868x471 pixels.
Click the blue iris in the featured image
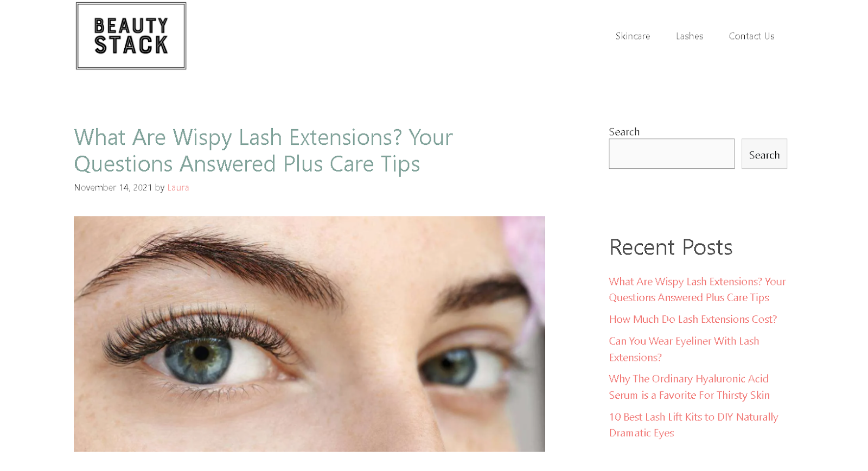[x=201, y=354]
